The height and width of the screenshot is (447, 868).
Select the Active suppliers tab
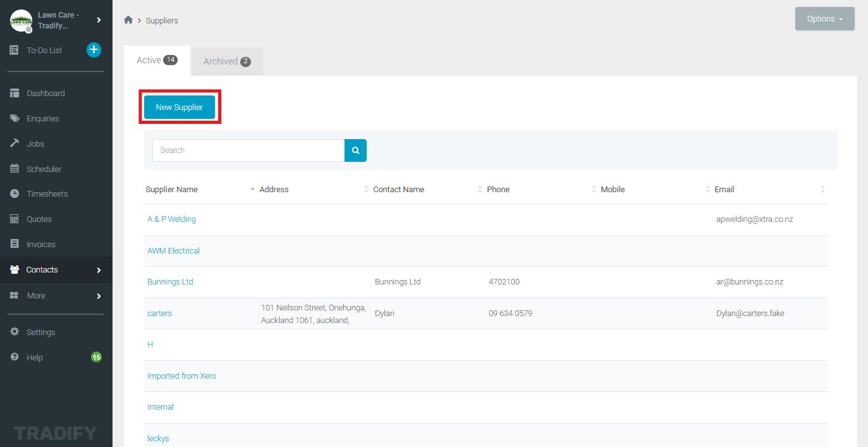click(157, 61)
